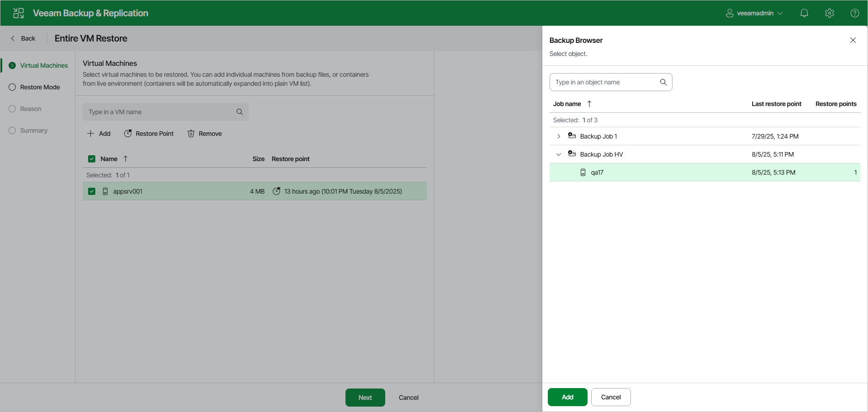Expand the Backup Job 1 node

[559, 136]
